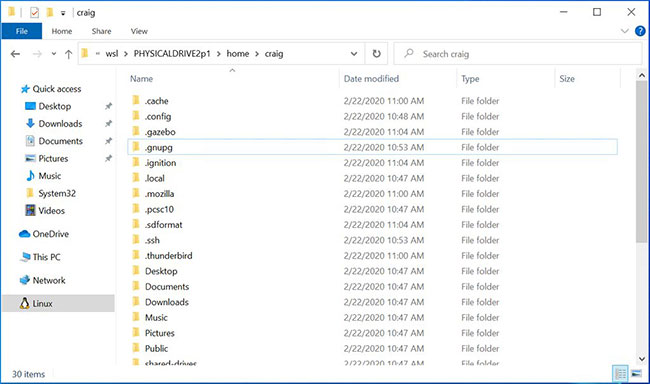Image resolution: width=650 pixels, height=384 pixels.
Task: Click the Search craig field
Action: click(x=517, y=54)
